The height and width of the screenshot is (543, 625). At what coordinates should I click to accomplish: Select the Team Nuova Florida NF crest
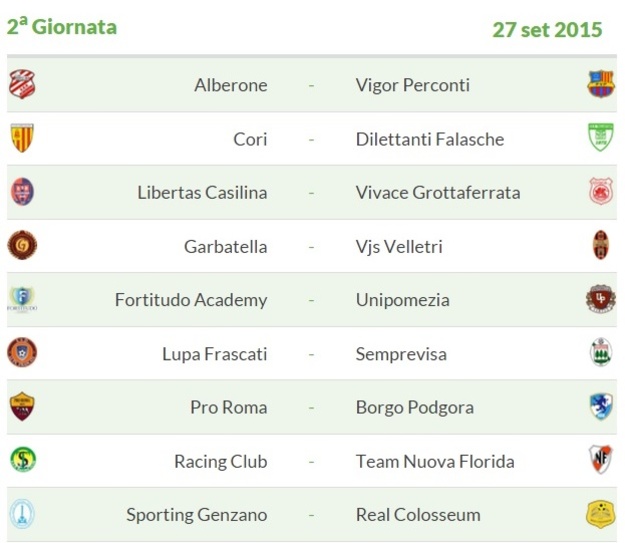(x=601, y=460)
